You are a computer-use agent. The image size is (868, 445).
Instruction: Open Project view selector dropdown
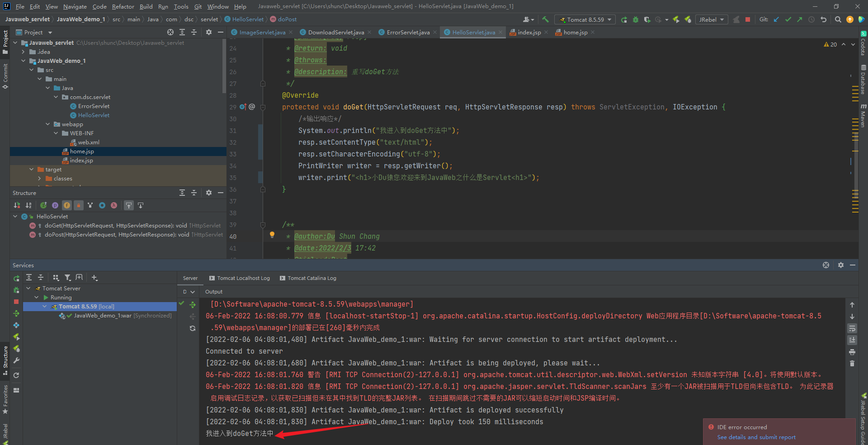tap(34, 32)
